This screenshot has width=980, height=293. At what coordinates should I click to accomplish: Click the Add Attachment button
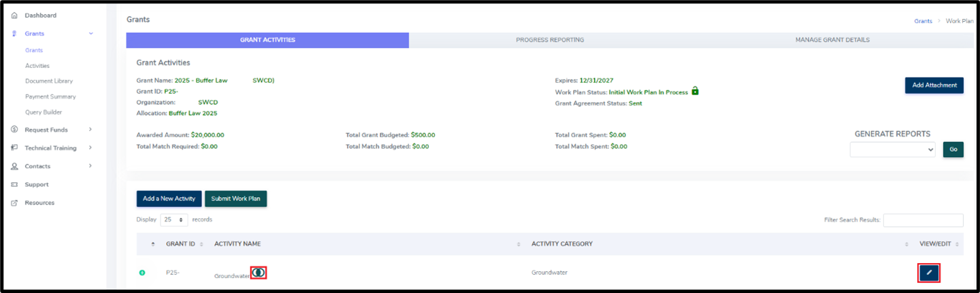(x=934, y=85)
